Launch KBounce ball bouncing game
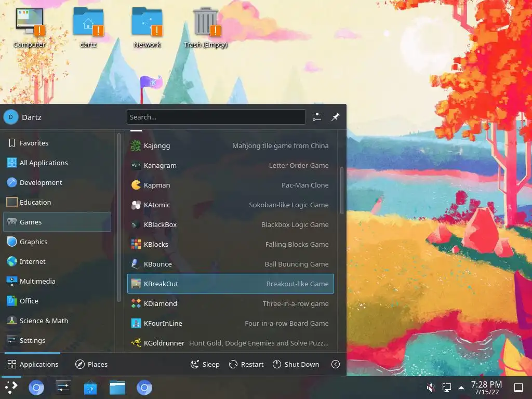The image size is (532, 399). coord(230,264)
